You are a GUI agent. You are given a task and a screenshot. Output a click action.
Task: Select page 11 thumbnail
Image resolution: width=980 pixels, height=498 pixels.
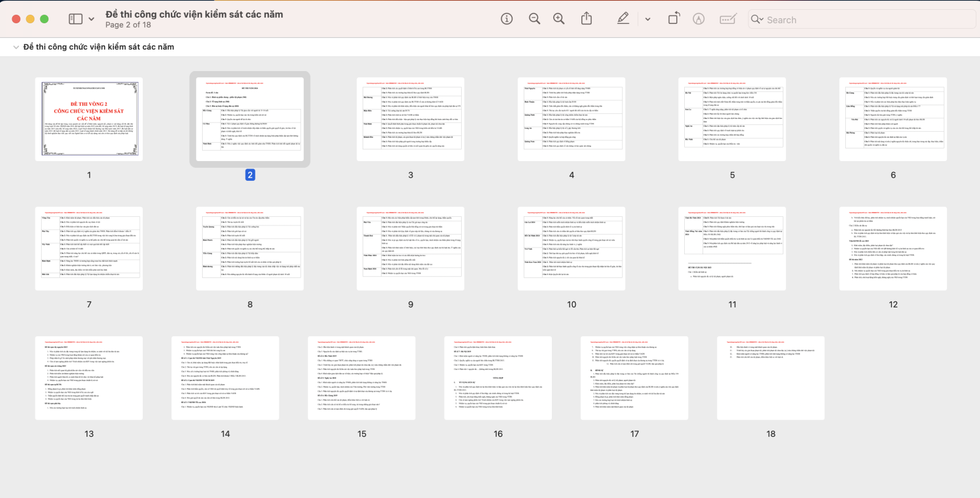(732, 249)
